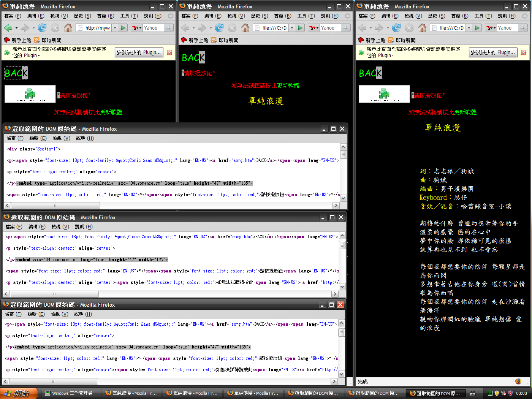This screenshot has width=532, height=399.
Task: Open the address dropdown next to http://myw
Action: (115, 28)
